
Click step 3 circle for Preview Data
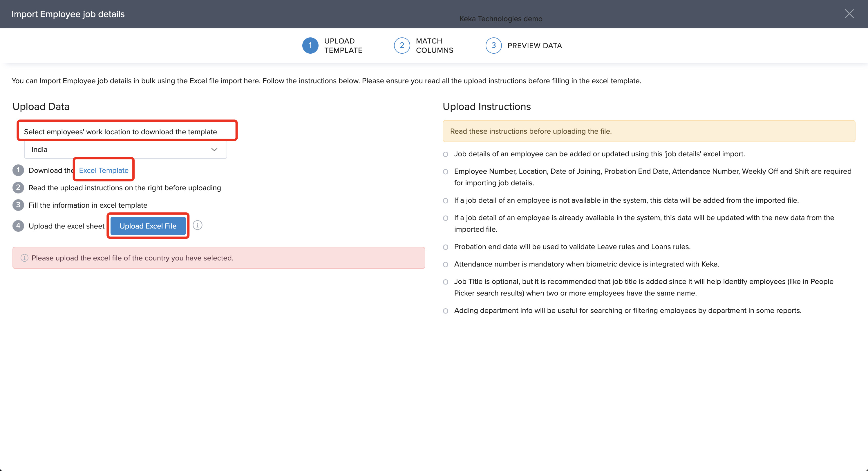493,46
